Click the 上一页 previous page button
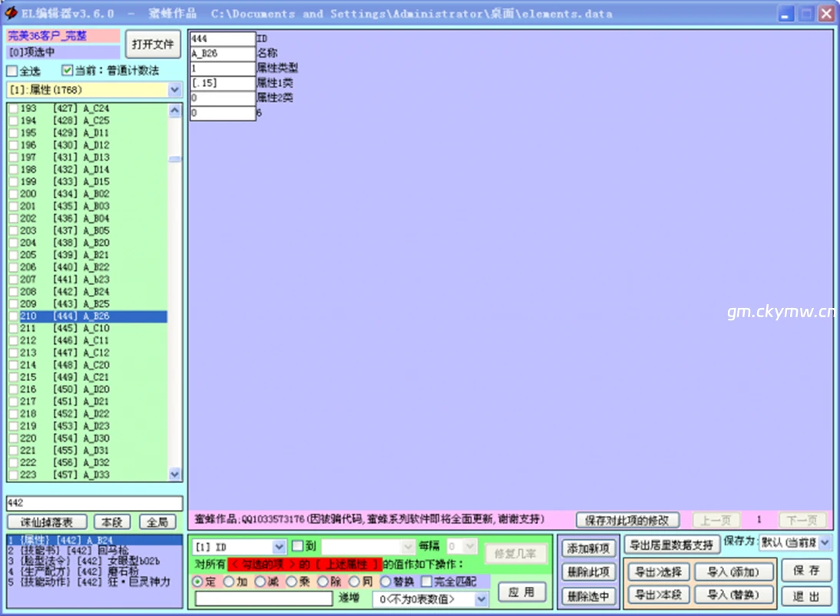840x616 pixels. point(716,520)
